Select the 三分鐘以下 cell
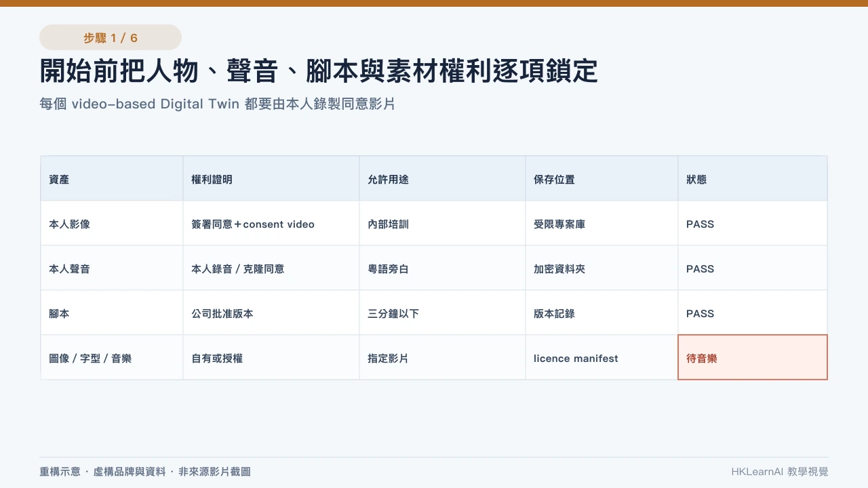This screenshot has width=868, height=488. click(442, 313)
